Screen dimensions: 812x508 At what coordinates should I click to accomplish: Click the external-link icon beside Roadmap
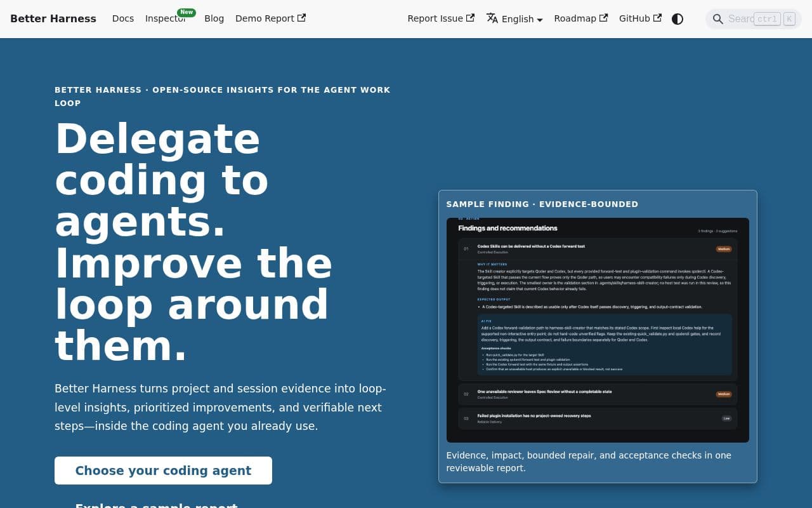(x=603, y=18)
